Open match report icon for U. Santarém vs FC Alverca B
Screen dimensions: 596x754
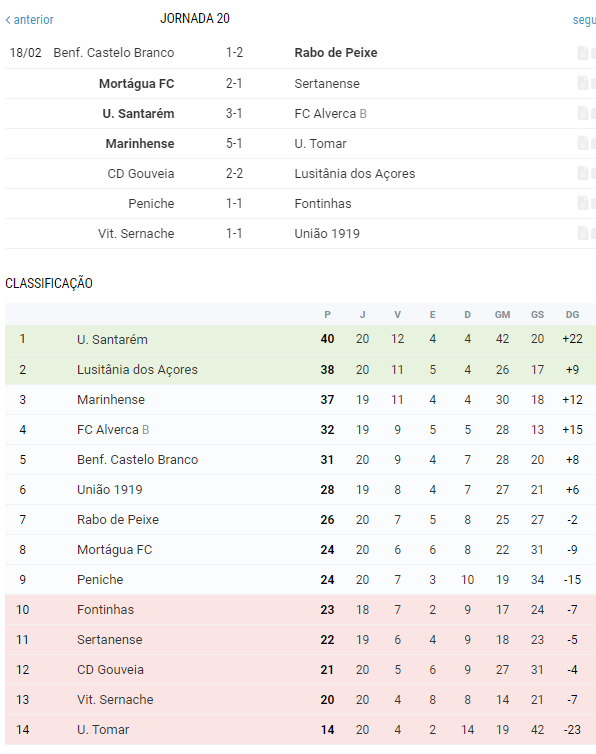(x=583, y=113)
